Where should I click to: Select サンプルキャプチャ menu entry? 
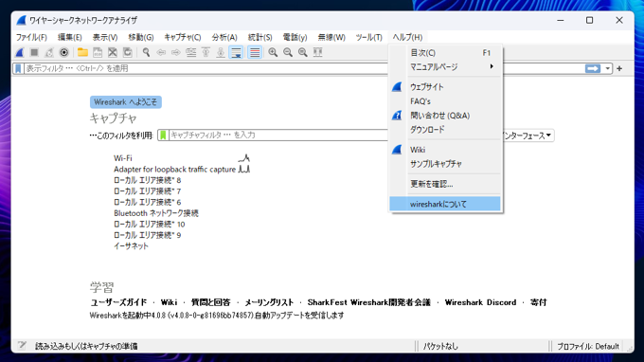click(445, 164)
